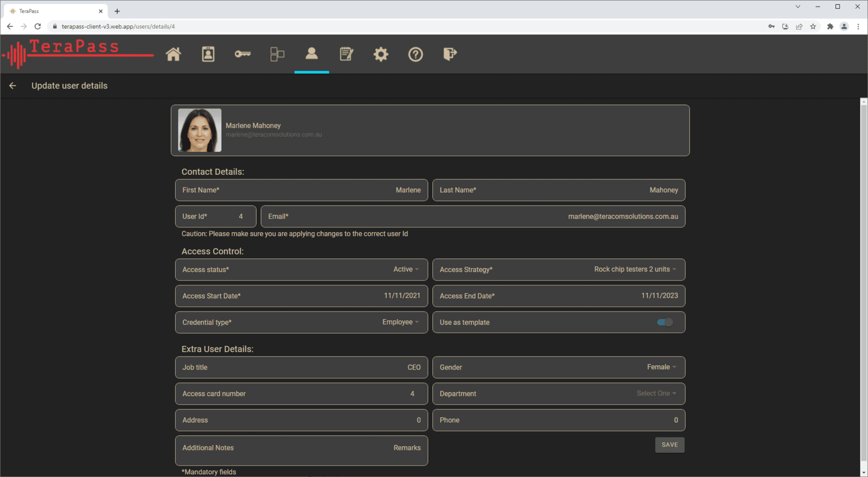Click the Phone field
This screenshot has width=868, height=477.
(559, 420)
